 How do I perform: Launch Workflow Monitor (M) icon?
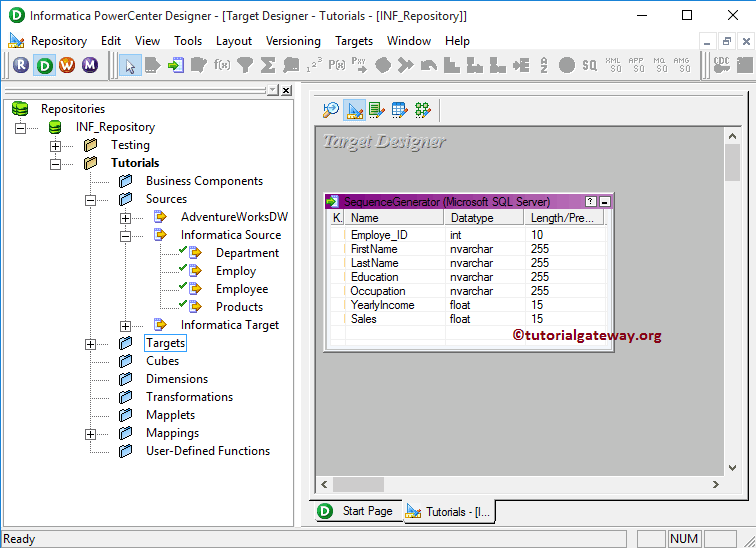[90, 65]
